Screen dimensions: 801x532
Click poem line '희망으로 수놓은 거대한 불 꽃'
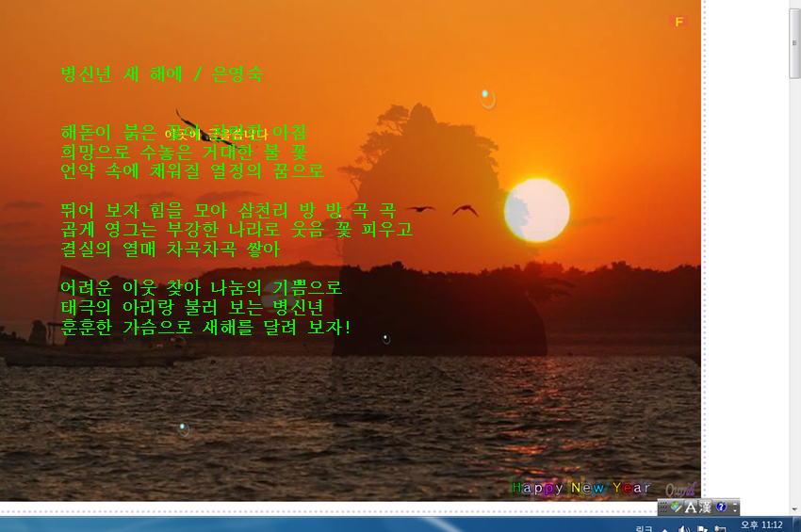coord(184,152)
